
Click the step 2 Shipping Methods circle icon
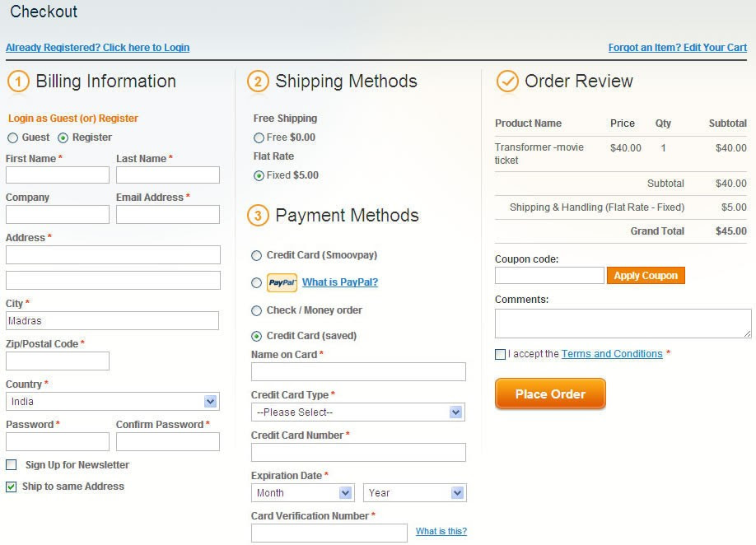pos(258,81)
